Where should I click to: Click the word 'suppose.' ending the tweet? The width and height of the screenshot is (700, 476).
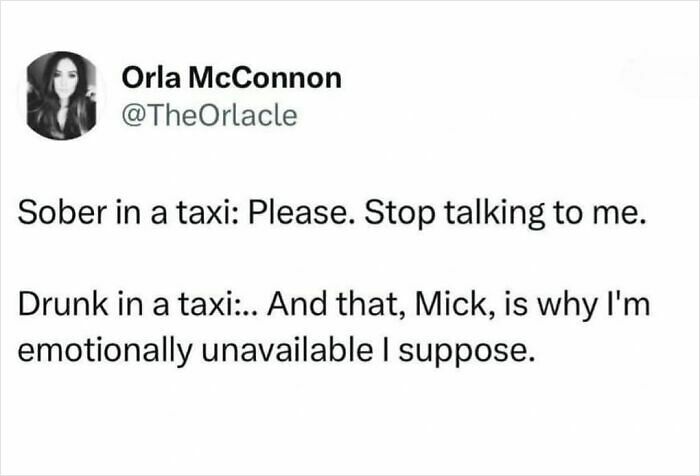tap(466, 353)
